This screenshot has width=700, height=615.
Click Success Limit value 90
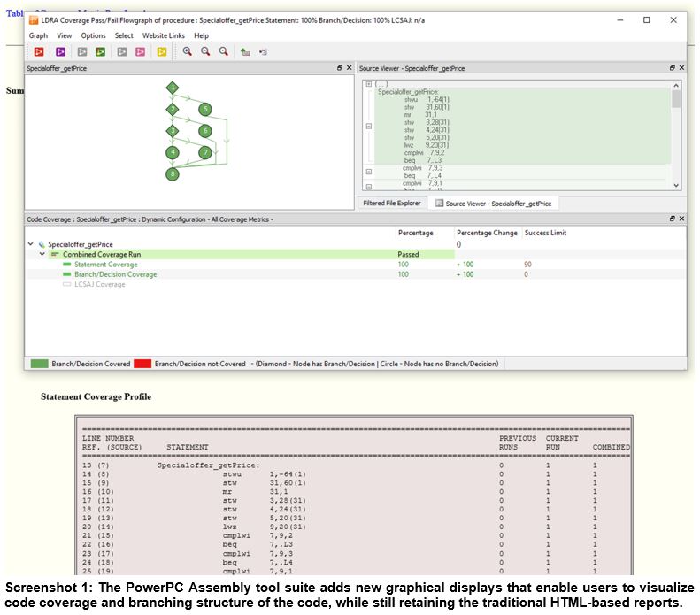tap(527, 265)
